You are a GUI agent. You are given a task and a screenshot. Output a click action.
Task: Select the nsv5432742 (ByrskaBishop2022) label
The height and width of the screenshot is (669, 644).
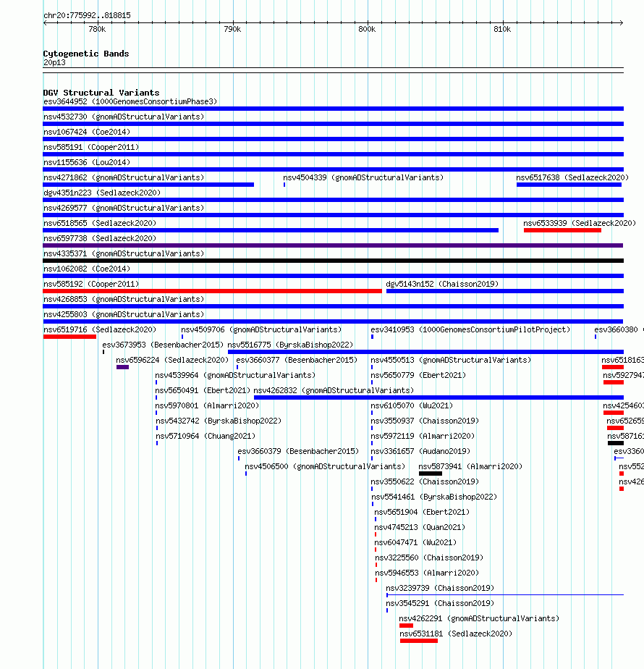pos(219,421)
